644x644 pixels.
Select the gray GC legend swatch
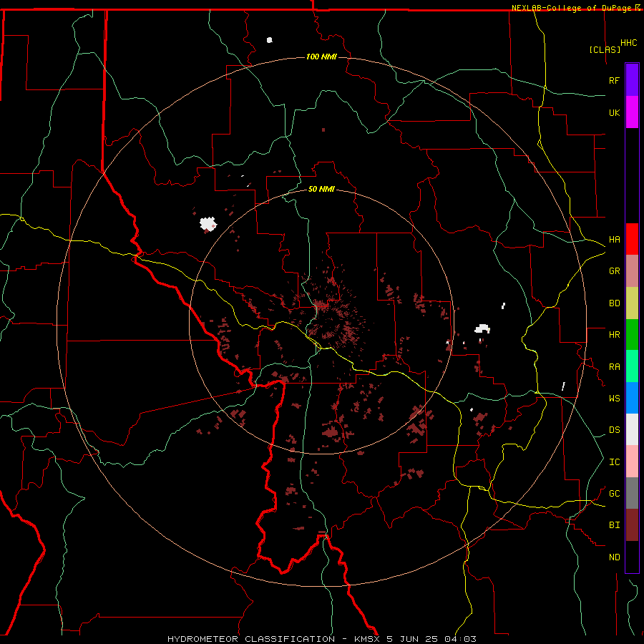[632, 493]
